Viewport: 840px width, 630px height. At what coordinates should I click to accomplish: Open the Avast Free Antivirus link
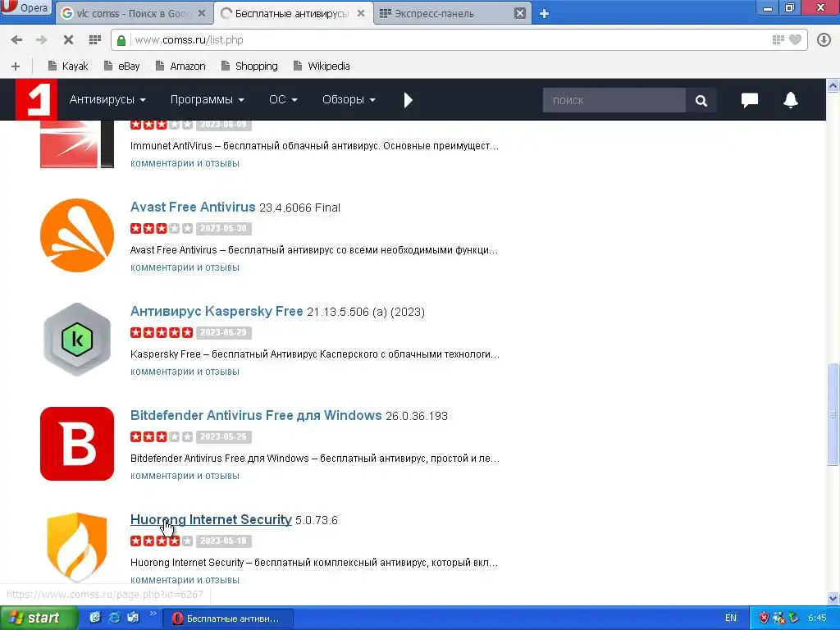[193, 207]
